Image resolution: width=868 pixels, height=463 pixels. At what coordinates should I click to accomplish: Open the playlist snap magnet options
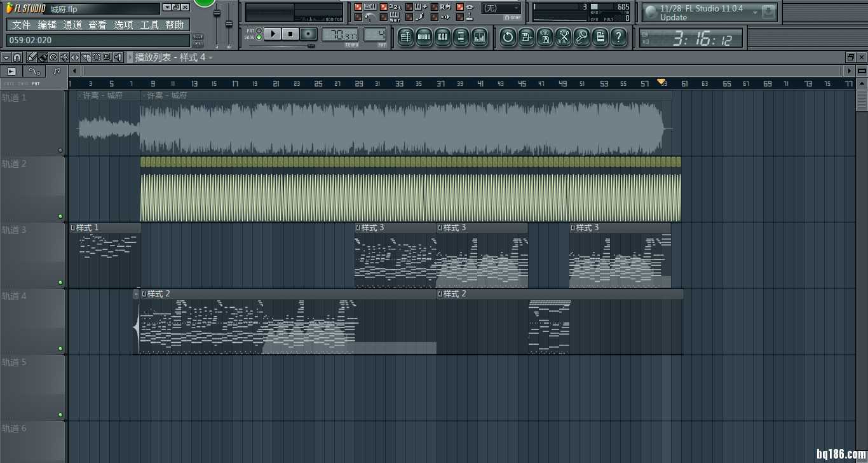17,57
